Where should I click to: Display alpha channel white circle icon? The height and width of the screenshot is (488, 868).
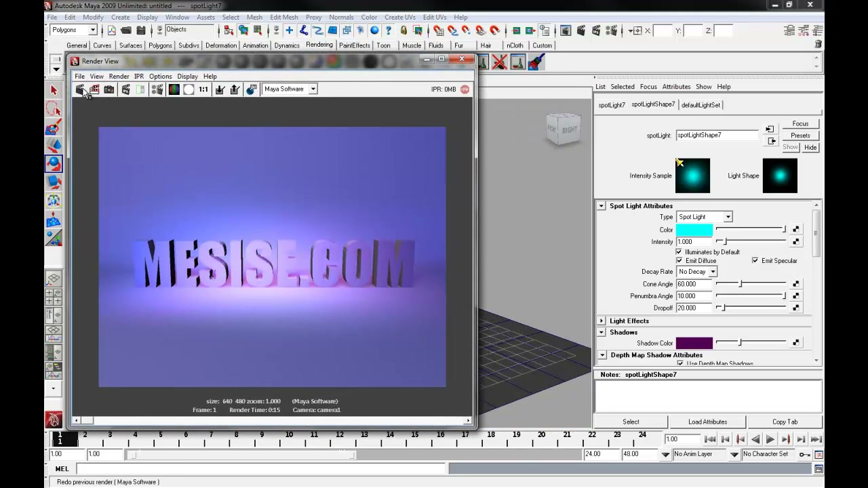tap(189, 89)
